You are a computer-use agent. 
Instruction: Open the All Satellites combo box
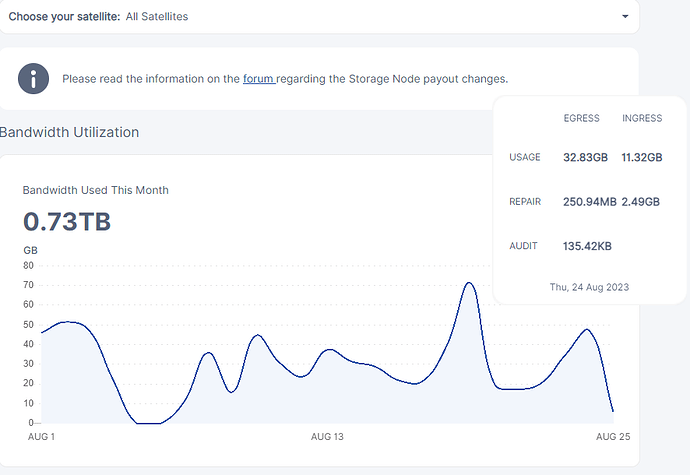[320, 17]
